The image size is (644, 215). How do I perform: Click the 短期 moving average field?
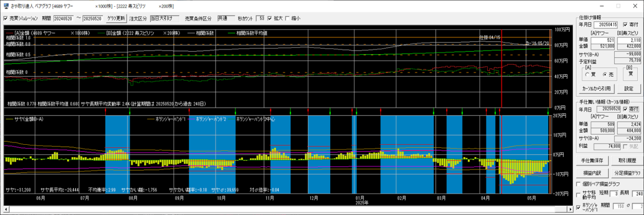click(615, 194)
